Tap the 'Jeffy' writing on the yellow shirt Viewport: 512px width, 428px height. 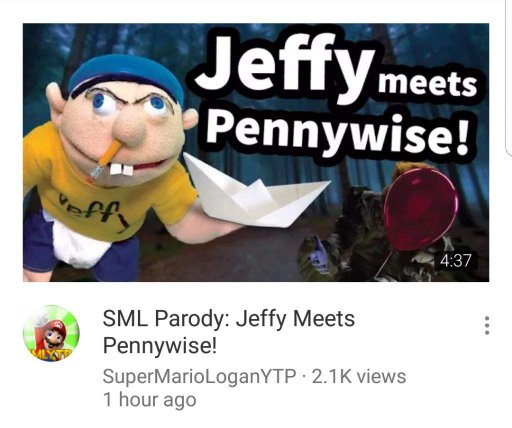point(94,213)
